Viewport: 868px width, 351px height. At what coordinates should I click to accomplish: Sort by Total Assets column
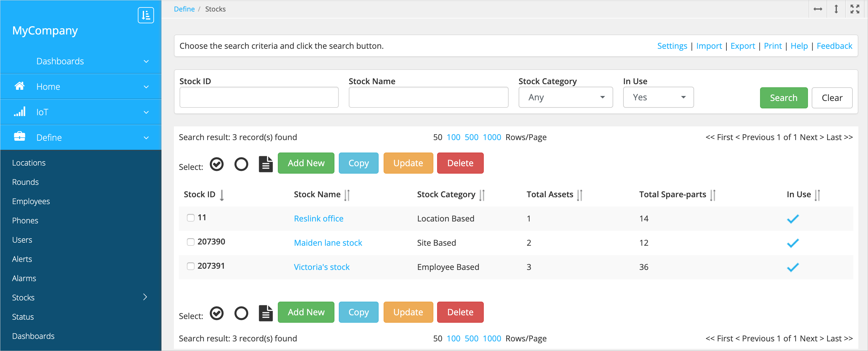579,195
